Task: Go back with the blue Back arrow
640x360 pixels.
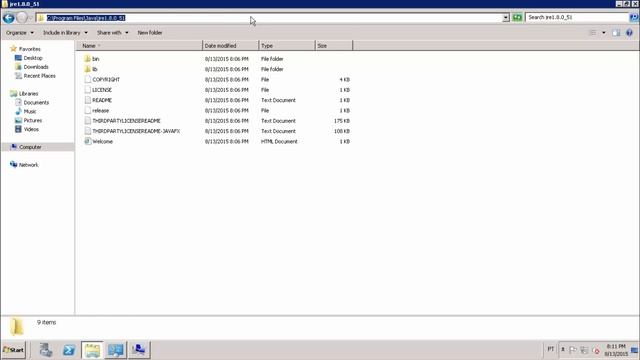Action: point(9,18)
